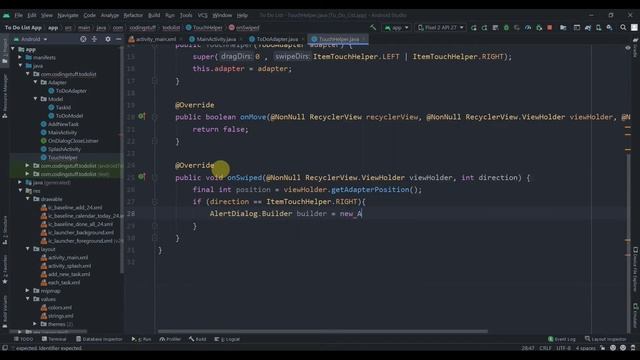This screenshot has width=640, height=360.
Task: Open the TODO tool window
Action: tap(23, 339)
